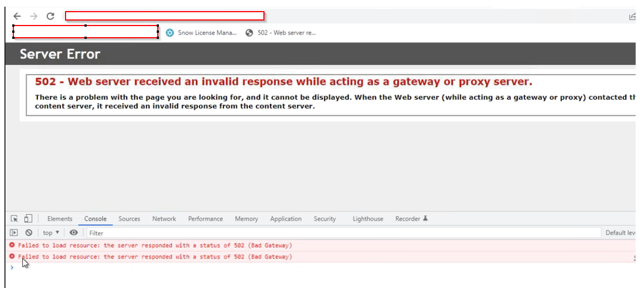Click the share icon in the address bar
The image size is (644, 288).
click(632, 17)
